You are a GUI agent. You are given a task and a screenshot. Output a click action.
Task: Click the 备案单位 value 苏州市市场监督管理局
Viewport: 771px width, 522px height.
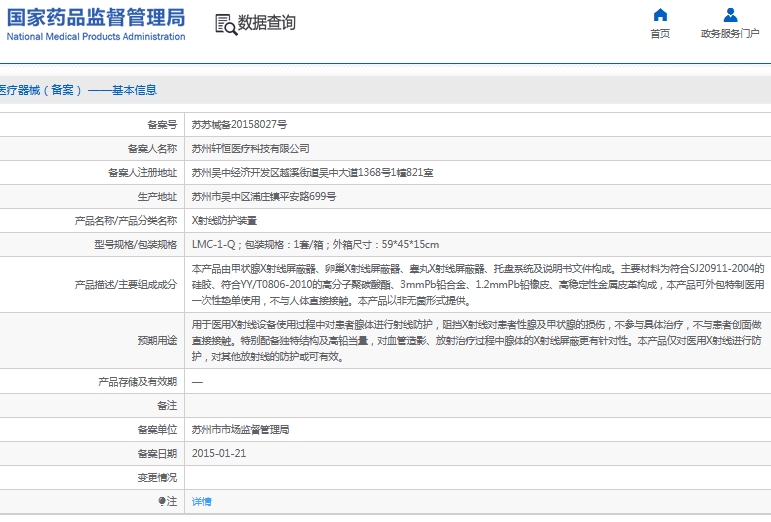[240, 430]
